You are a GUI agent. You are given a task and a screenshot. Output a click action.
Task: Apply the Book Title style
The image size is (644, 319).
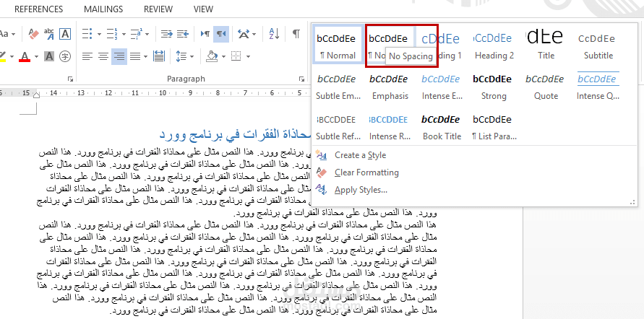pos(442,127)
